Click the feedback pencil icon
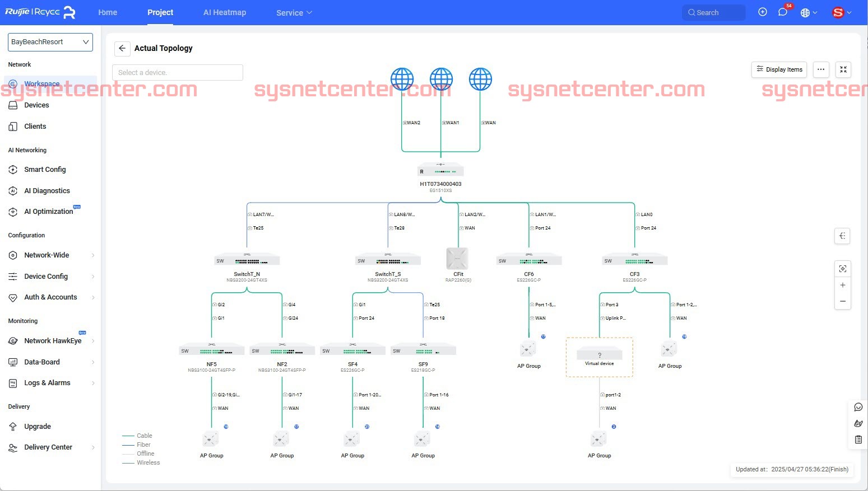868x491 pixels. click(858, 423)
